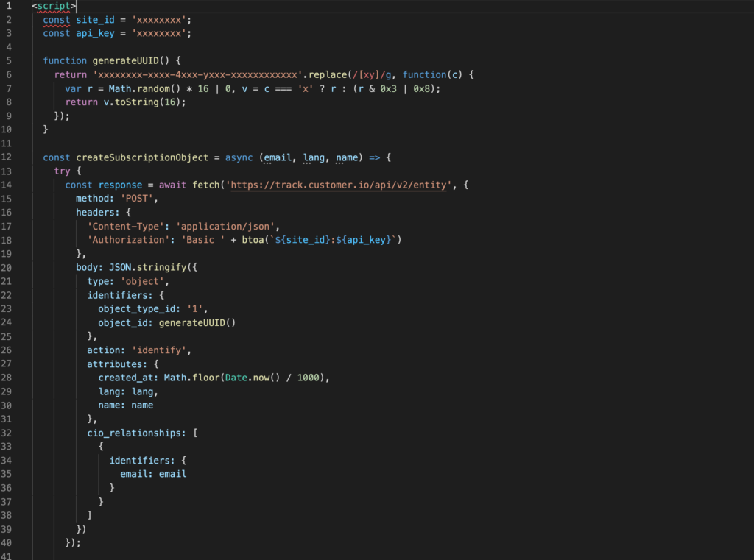Click the generateUUID function declaration name

[125, 61]
